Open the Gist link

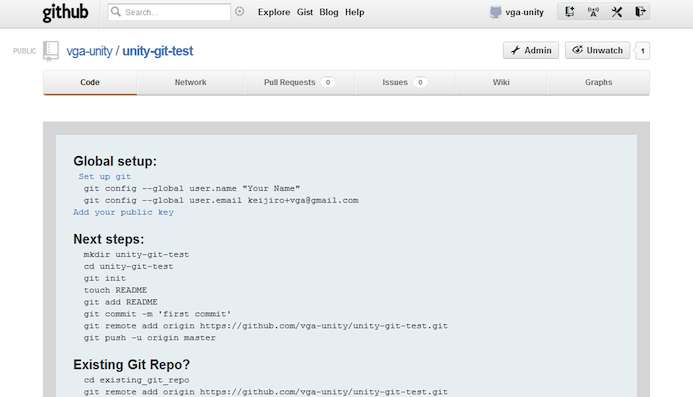pyautogui.click(x=305, y=12)
